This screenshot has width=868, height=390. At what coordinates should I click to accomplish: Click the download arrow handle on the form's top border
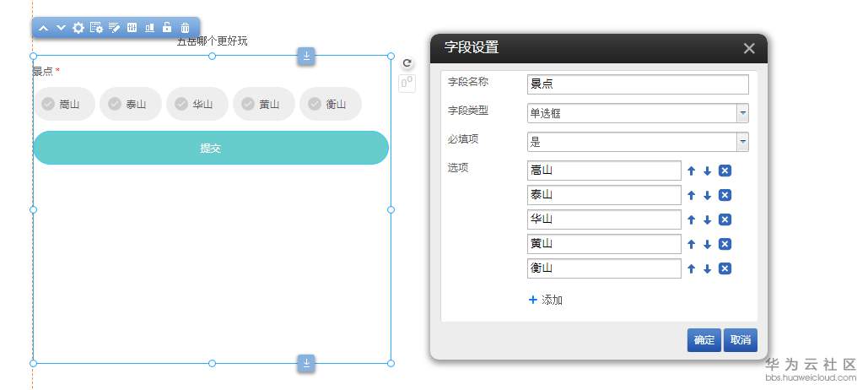(306, 56)
